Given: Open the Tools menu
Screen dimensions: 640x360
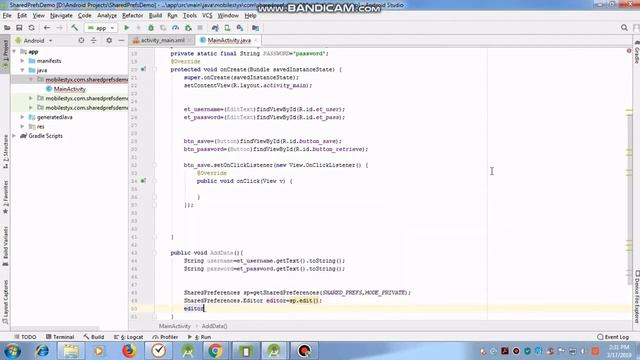Looking at the screenshot, I should tap(190, 16).
